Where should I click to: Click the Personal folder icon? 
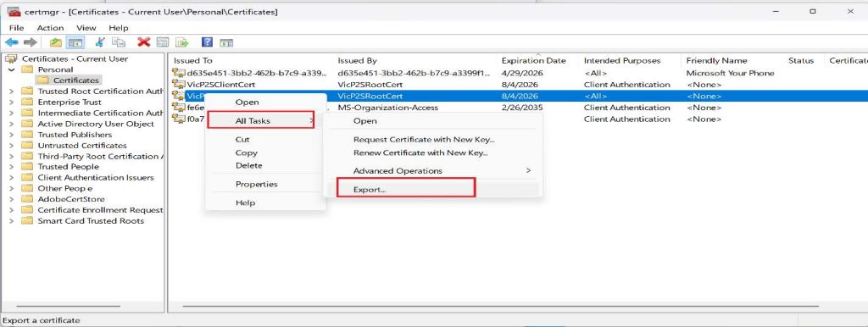click(x=27, y=69)
